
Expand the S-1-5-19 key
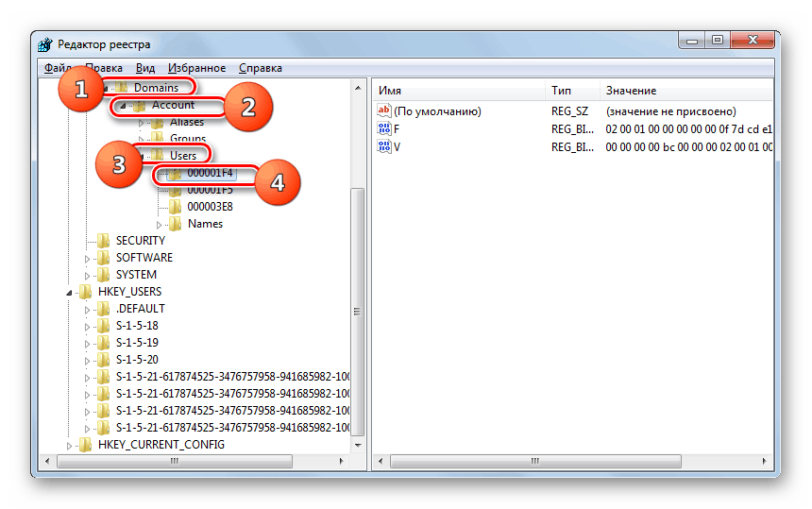[x=88, y=344]
